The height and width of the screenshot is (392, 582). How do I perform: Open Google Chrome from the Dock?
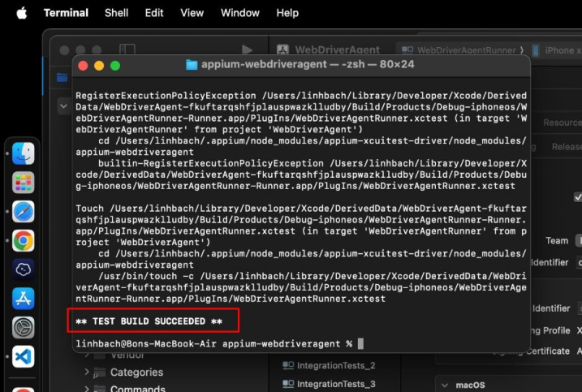(23, 240)
